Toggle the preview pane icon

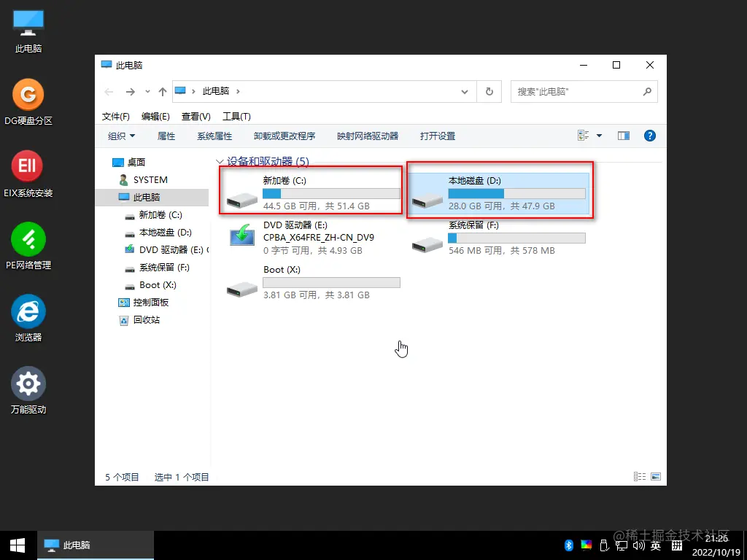pos(624,136)
